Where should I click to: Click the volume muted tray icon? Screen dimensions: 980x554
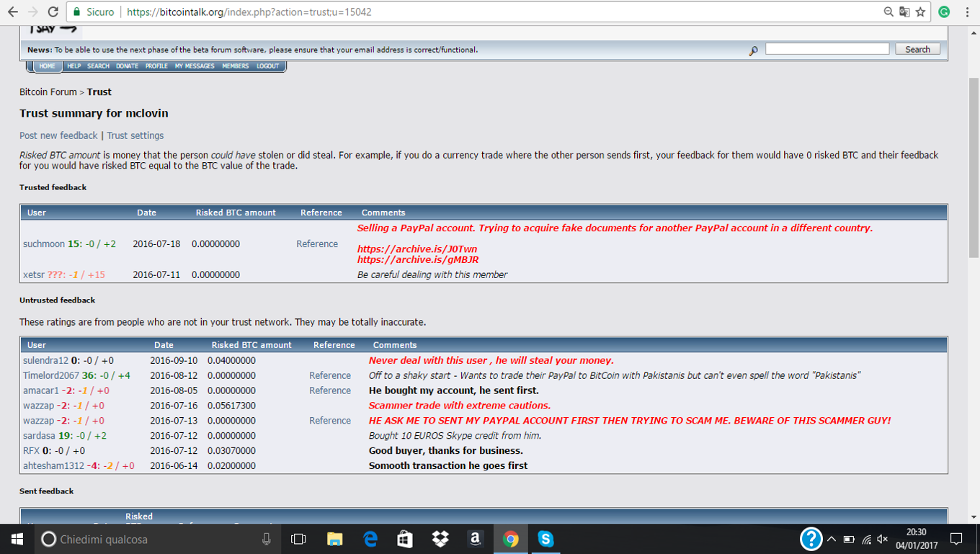pos(883,539)
